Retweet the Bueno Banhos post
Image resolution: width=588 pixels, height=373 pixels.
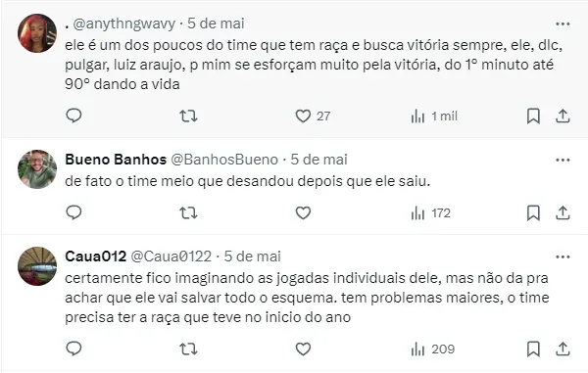click(188, 213)
